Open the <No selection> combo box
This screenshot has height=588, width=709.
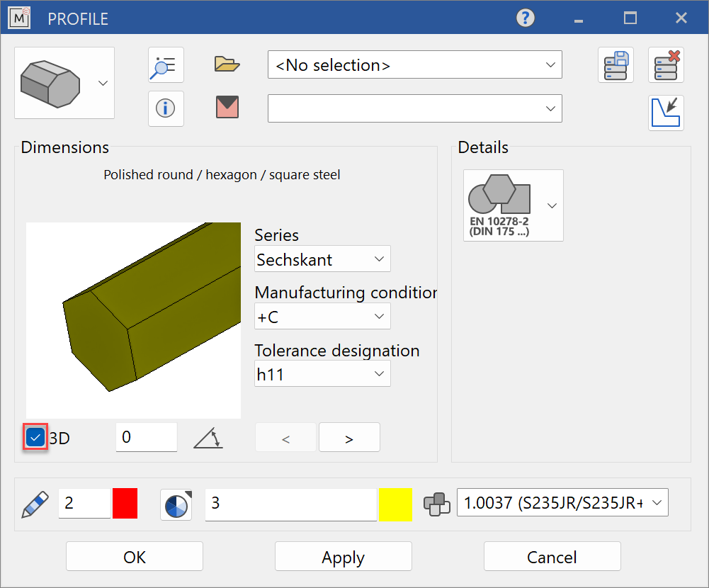[414, 64]
